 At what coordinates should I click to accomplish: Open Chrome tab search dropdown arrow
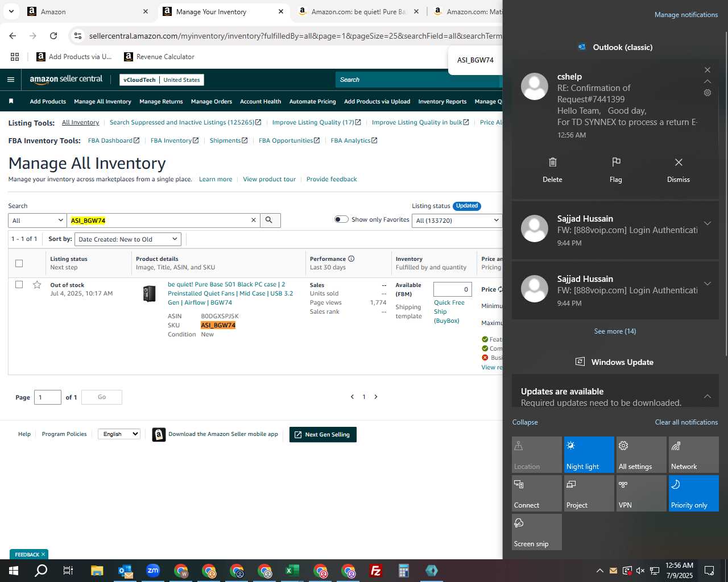tap(11, 11)
